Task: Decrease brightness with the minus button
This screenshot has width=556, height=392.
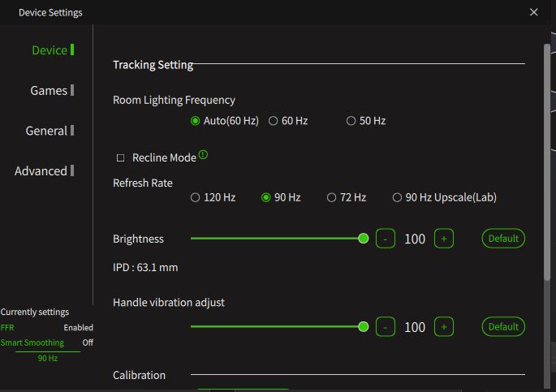Action: 385,239
